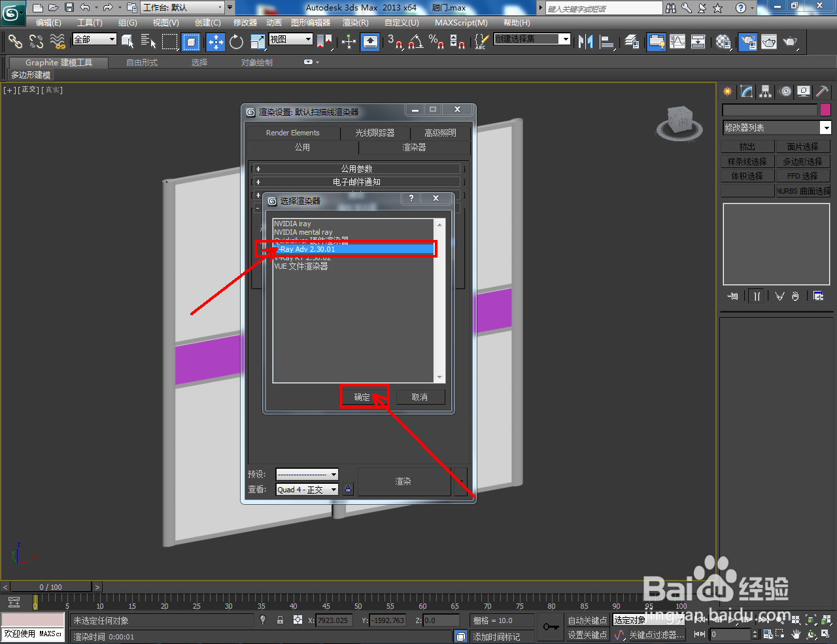The height and width of the screenshot is (644, 837).
Task: Toggle the viewport lock icon in Render Setup
Action: pos(348,489)
